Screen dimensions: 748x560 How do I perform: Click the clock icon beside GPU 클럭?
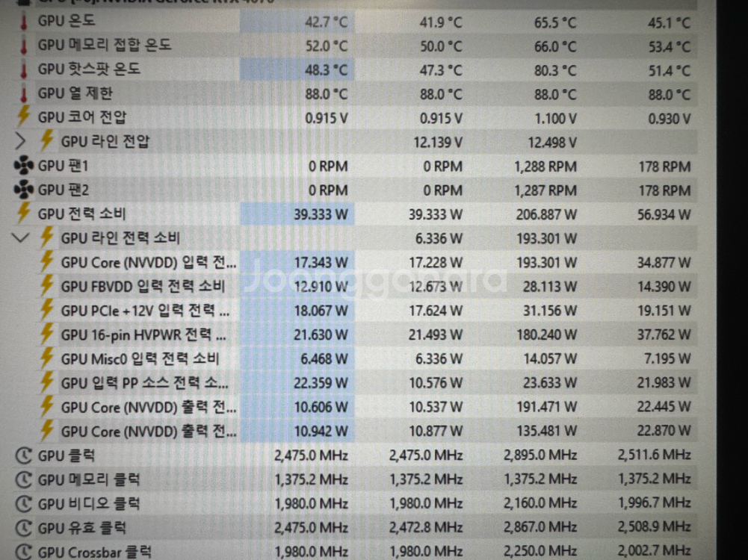pyautogui.click(x=25, y=455)
